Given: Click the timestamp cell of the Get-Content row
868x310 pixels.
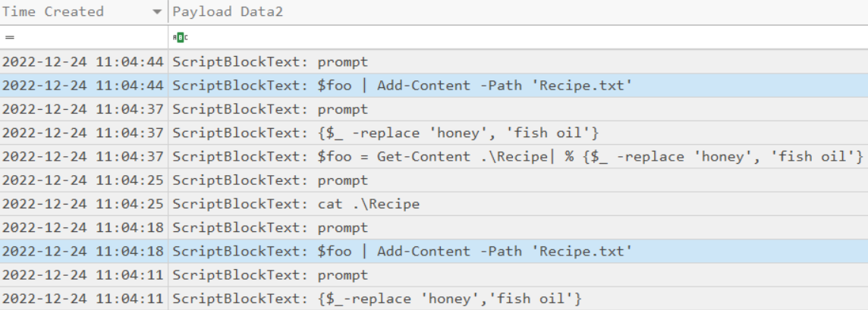Looking at the screenshot, I should pyautogui.click(x=83, y=156).
